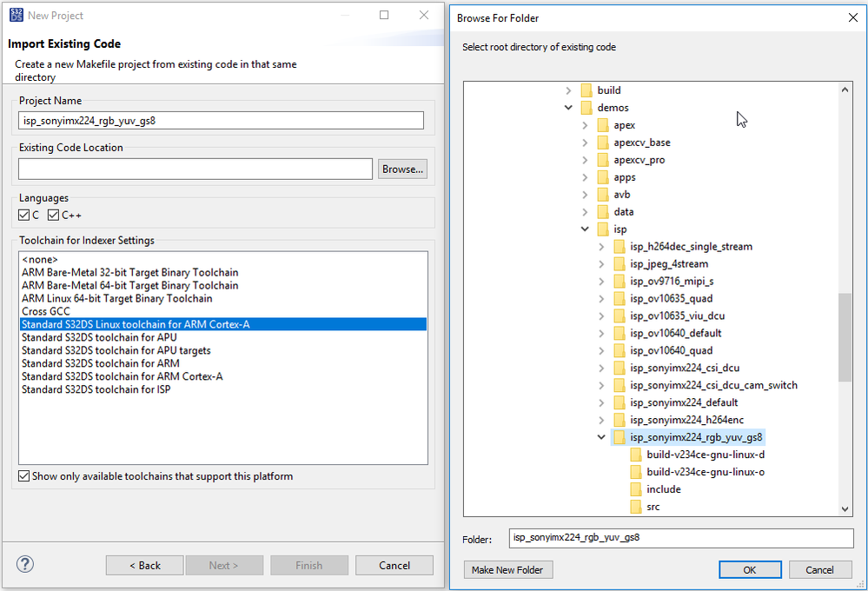Cancel the New Project wizard
Viewport: 868px width, 591px height.
394,566
